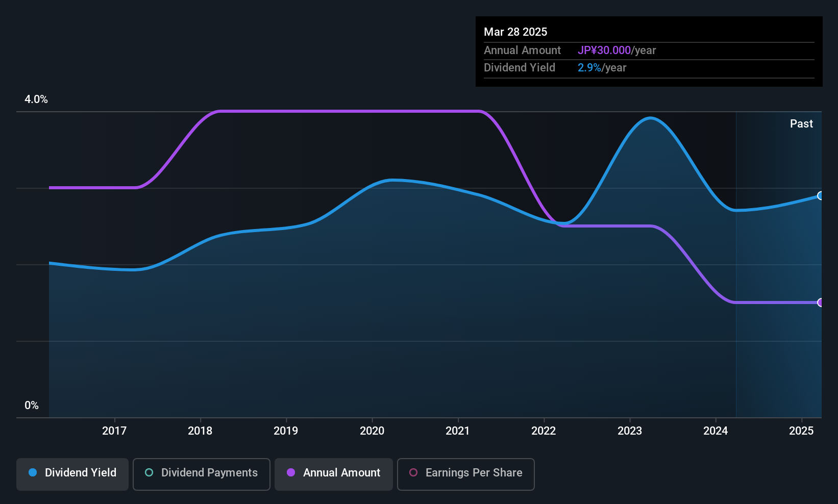This screenshot has height=504, width=838.
Task: Select the blue endpoint marker on the yield line
Action: click(821, 196)
